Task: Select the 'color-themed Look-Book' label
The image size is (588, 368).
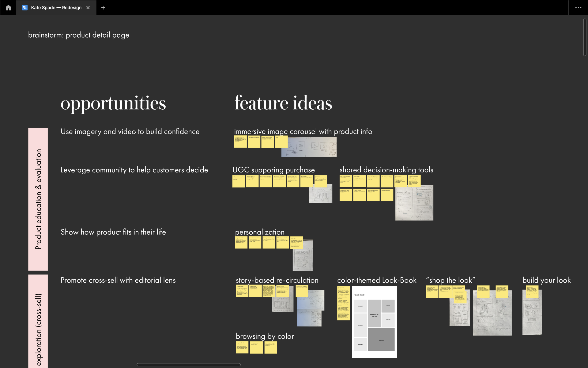Action: 377,280
